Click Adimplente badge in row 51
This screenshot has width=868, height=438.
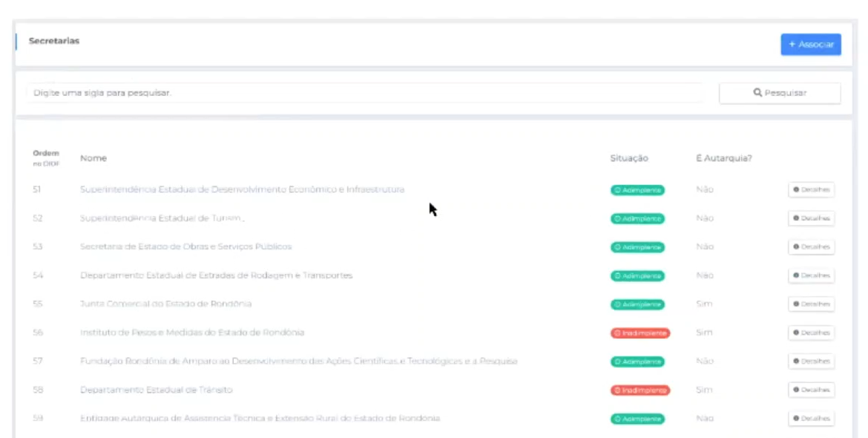point(638,190)
